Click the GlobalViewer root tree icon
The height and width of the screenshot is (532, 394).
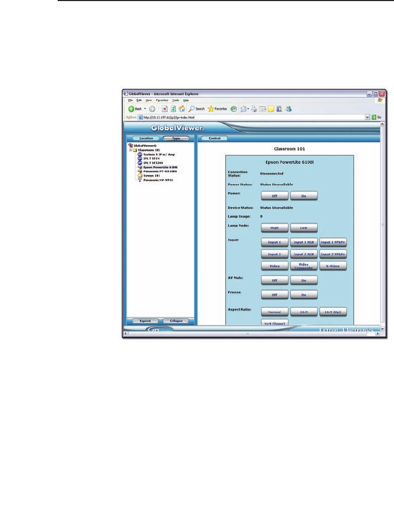[131, 146]
